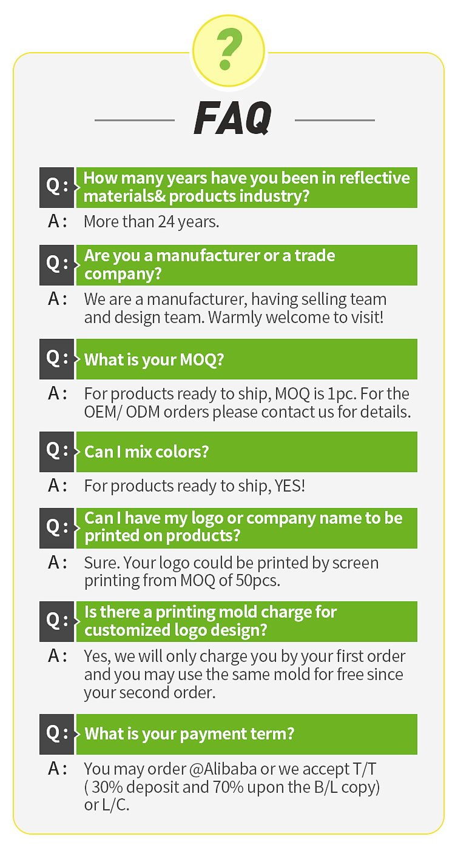Open the 'How many years' question bar

pyautogui.click(x=246, y=187)
